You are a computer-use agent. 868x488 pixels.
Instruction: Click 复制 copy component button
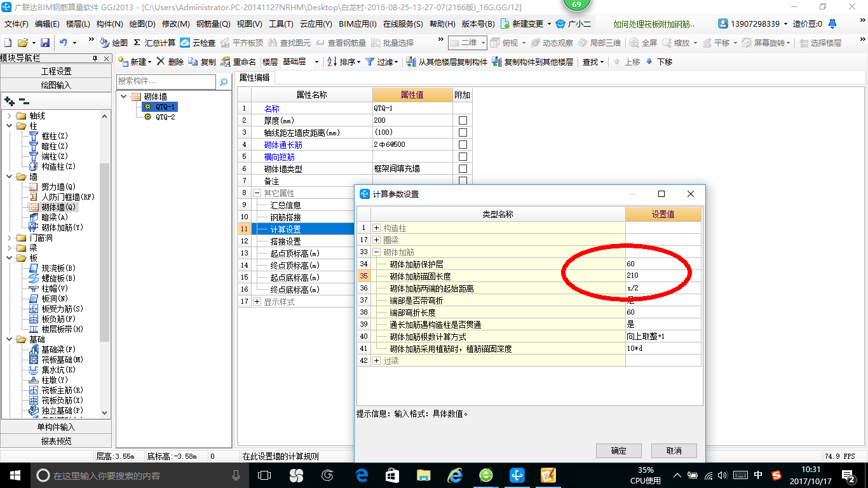click(x=202, y=62)
